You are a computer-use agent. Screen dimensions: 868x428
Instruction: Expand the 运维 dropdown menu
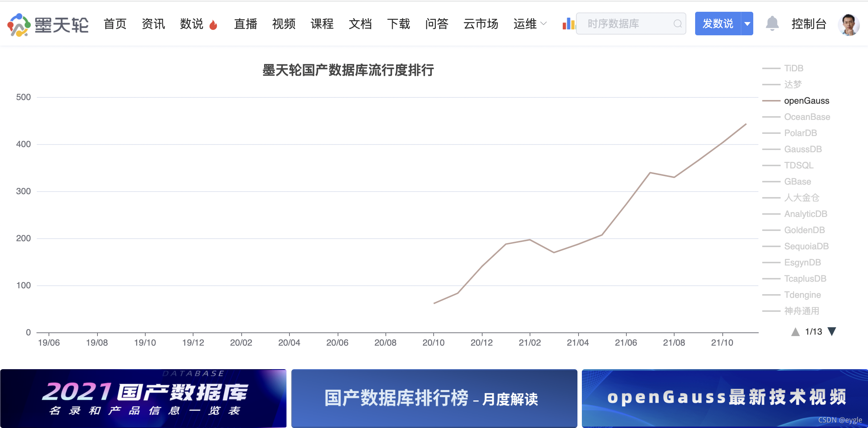click(530, 24)
